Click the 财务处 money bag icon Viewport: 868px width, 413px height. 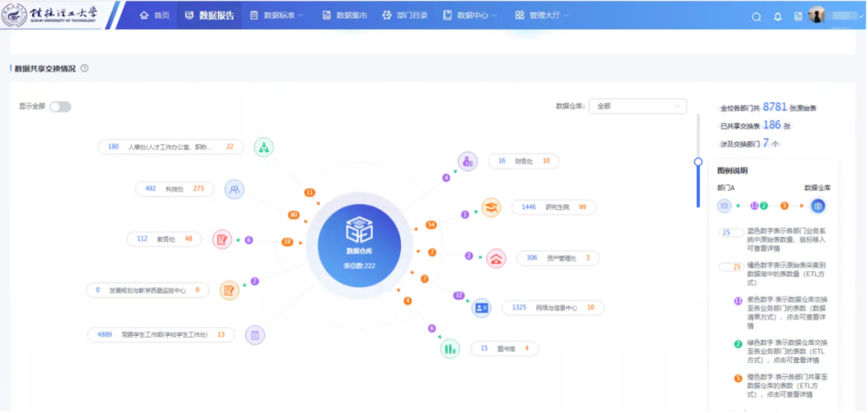pos(468,161)
